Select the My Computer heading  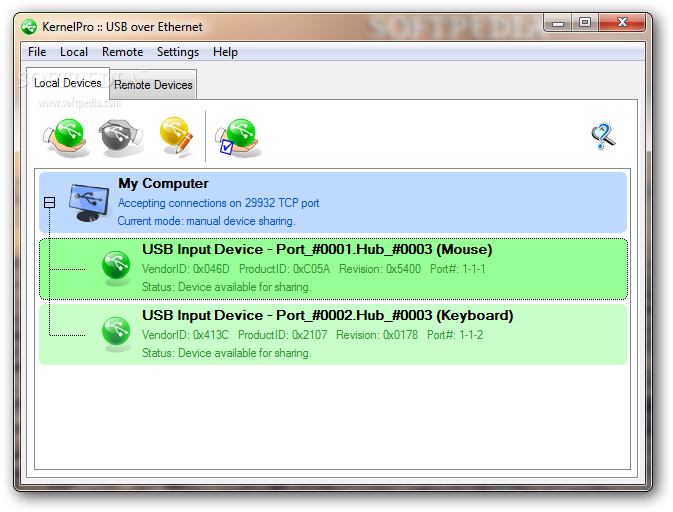164,183
